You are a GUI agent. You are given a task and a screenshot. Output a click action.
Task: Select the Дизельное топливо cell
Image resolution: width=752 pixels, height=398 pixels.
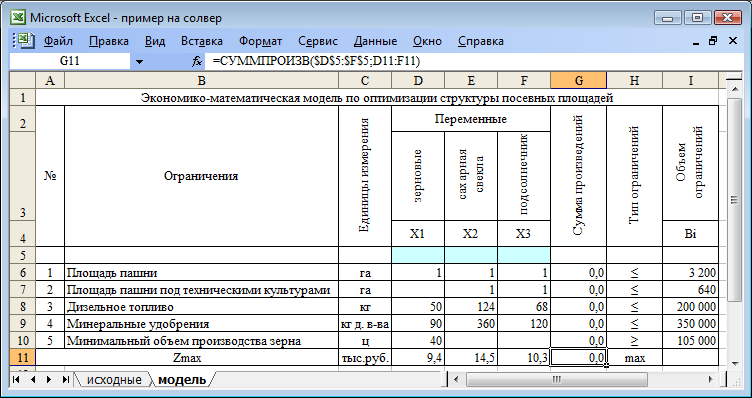coord(201,306)
